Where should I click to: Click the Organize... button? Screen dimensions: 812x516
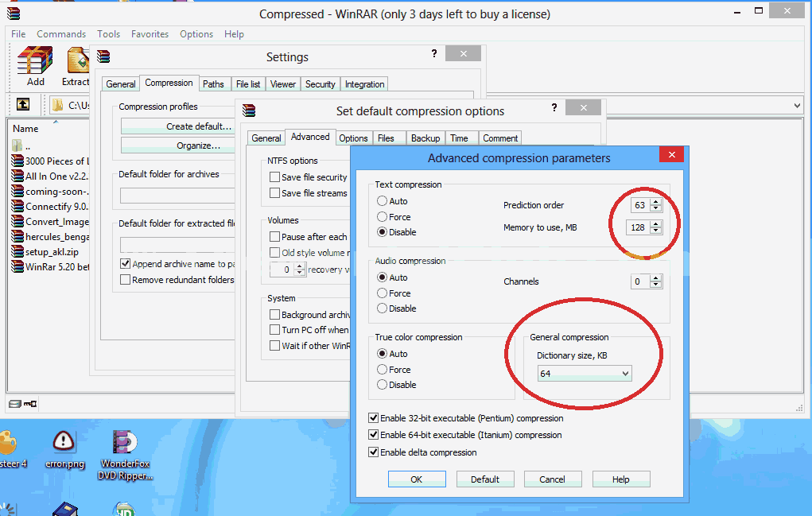177,145
